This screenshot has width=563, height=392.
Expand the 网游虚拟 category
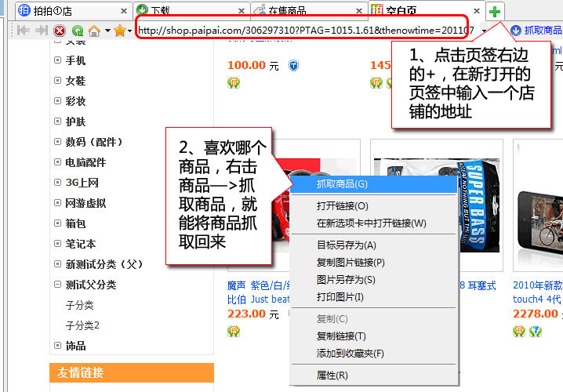(x=57, y=203)
